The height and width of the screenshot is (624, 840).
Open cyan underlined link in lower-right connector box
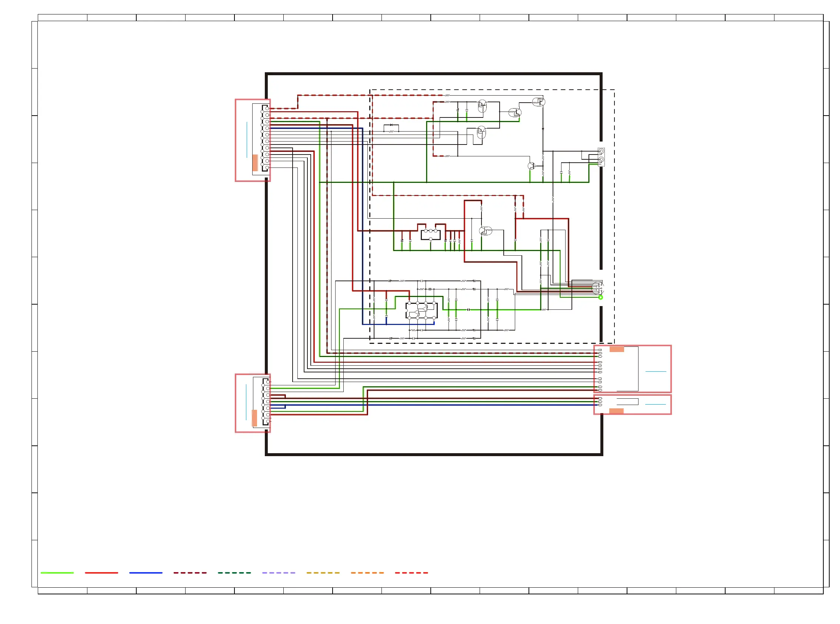coord(655,404)
